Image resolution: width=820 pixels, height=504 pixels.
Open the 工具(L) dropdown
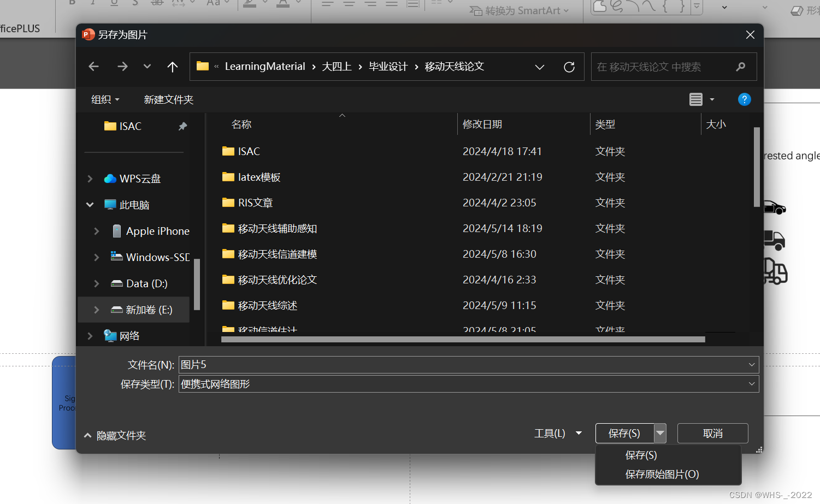point(558,433)
